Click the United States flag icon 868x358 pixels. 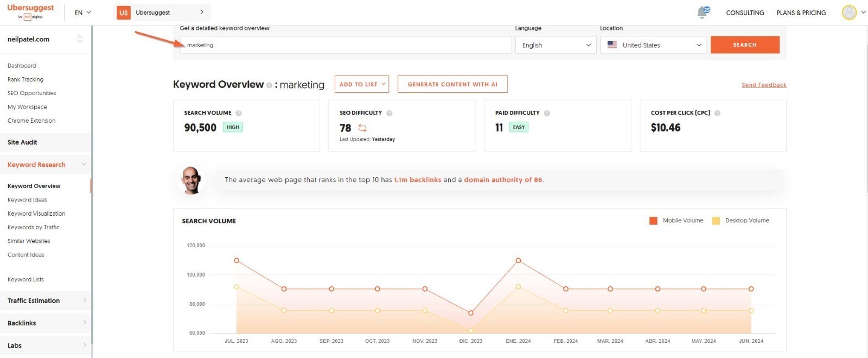click(x=612, y=45)
